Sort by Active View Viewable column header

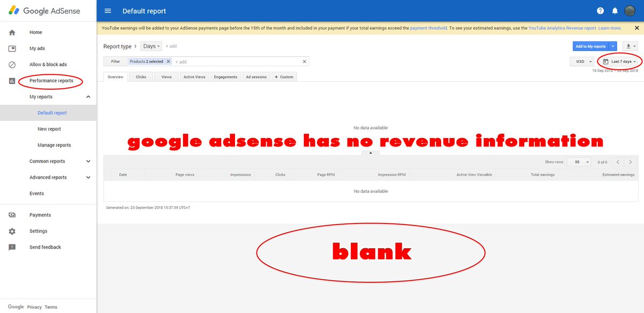474,174
